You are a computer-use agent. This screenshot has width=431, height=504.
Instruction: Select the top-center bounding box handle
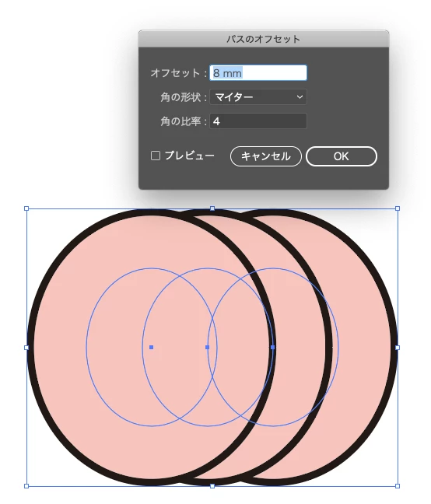coord(212,208)
